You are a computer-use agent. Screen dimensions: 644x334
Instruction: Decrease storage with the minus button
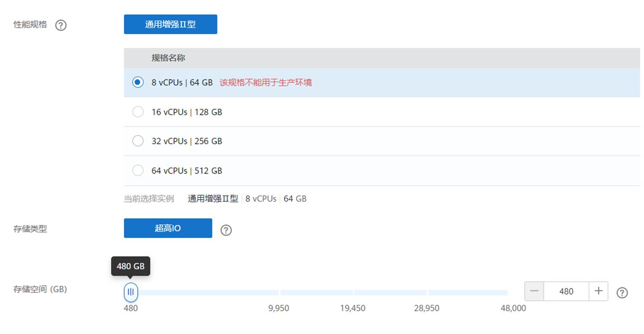point(534,291)
